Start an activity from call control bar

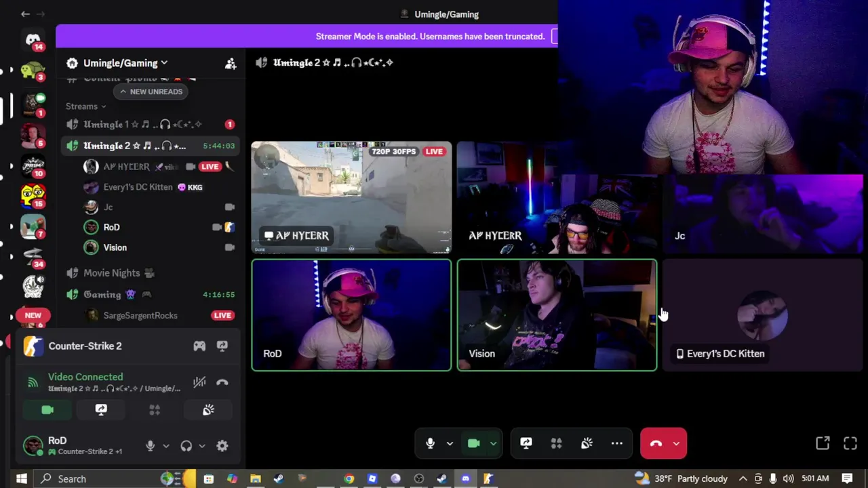point(556,443)
